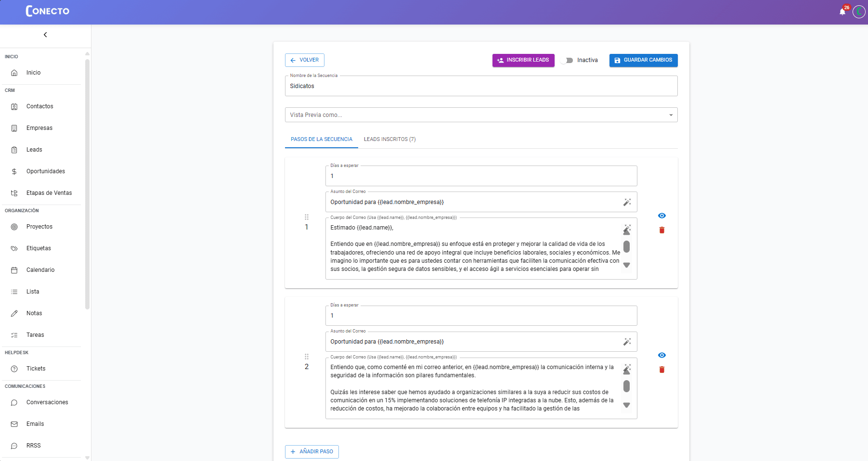868x461 pixels.
Task: Preview step 2 with the eye icon
Action: [661, 355]
